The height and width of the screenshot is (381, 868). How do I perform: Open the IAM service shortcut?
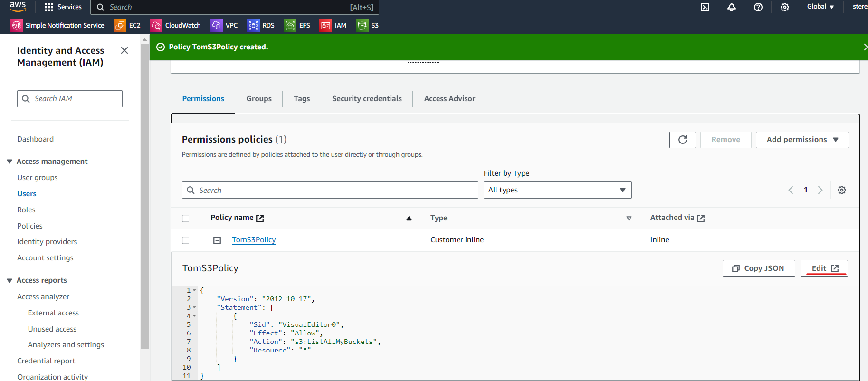[x=333, y=25]
